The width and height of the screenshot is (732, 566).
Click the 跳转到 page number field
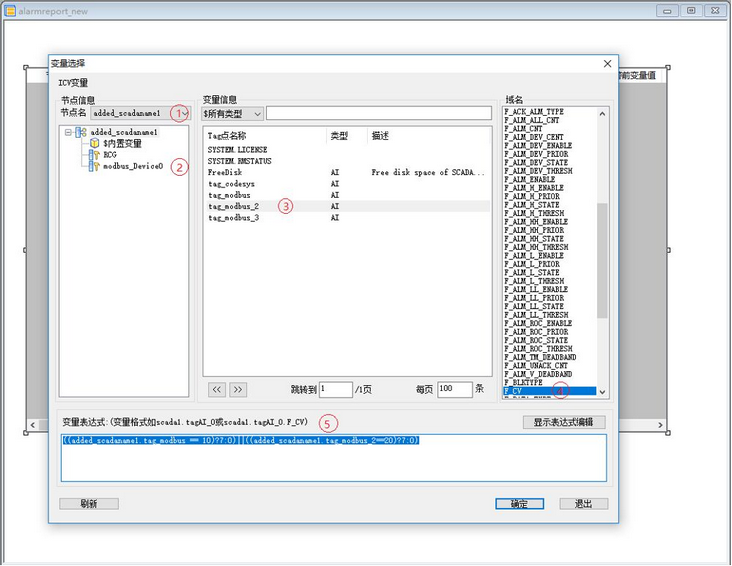pyautogui.click(x=336, y=389)
